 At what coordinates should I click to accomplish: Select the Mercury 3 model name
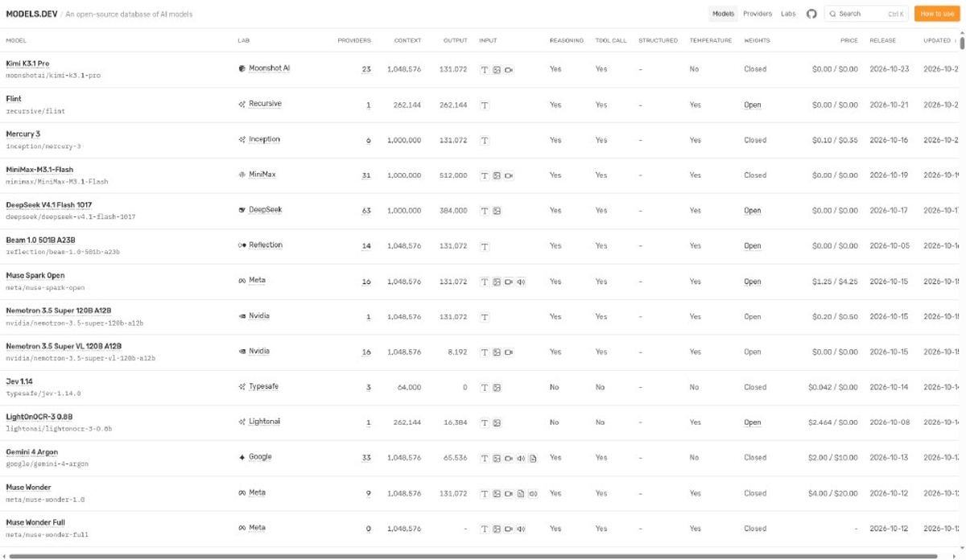click(23, 134)
